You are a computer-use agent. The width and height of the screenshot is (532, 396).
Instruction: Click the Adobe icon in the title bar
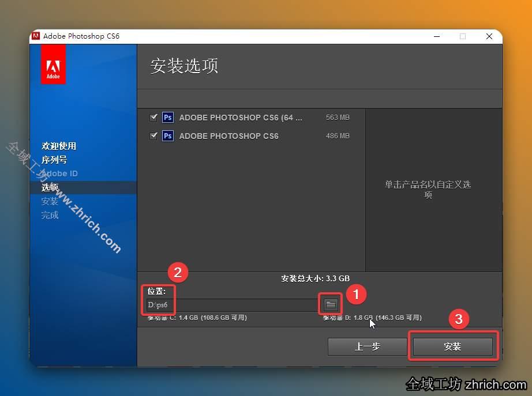pos(36,36)
